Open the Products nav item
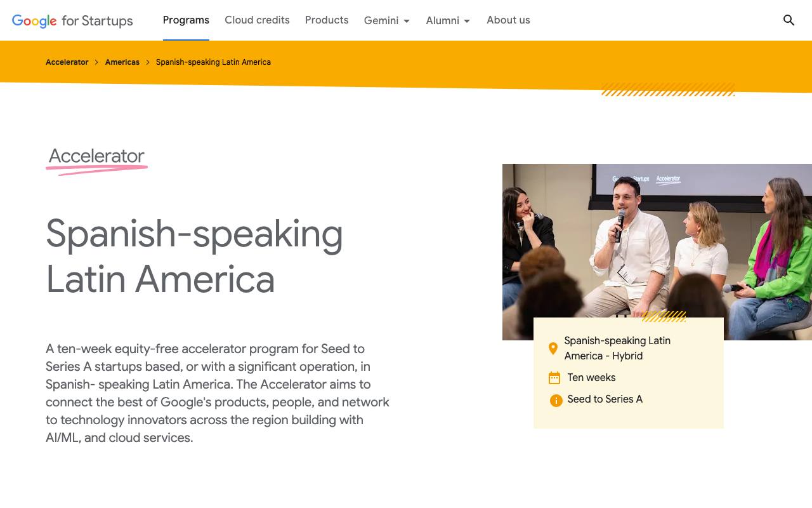Image resolution: width=812 pixels, height=508 pixels. 327,20
